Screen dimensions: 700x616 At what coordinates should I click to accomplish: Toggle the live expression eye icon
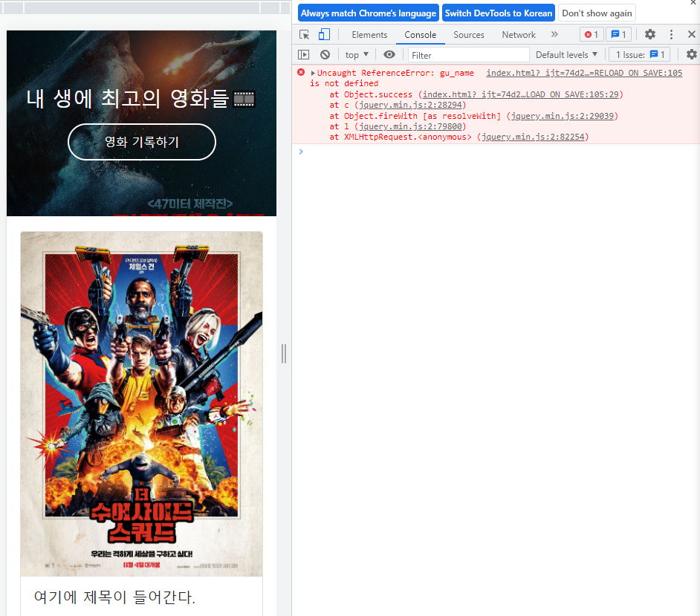tap(389, 54)
